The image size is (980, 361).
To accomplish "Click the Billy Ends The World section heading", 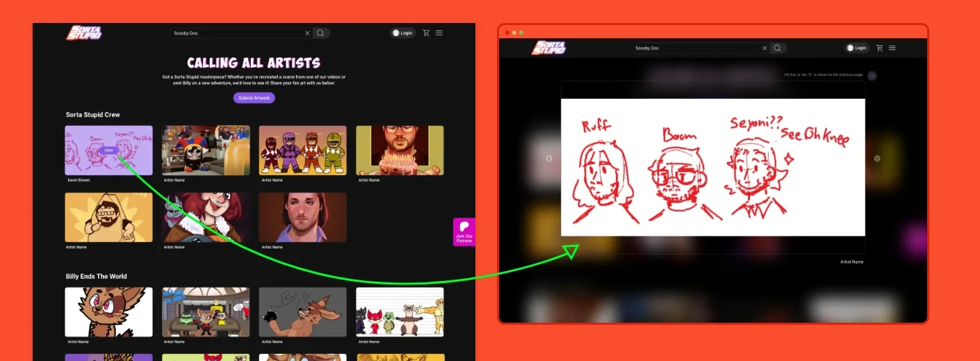I will [97, 276].
